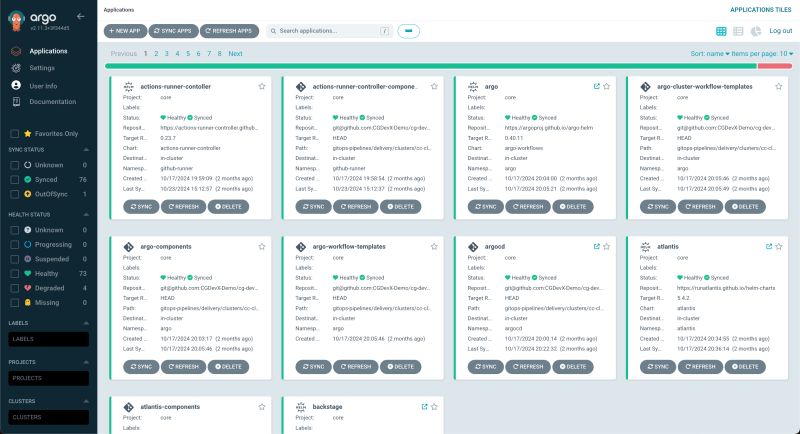Viewport: 800px width, 434px height.
Task: Favorite the actions-runner-controller-components star
Action: coord(434,86)
